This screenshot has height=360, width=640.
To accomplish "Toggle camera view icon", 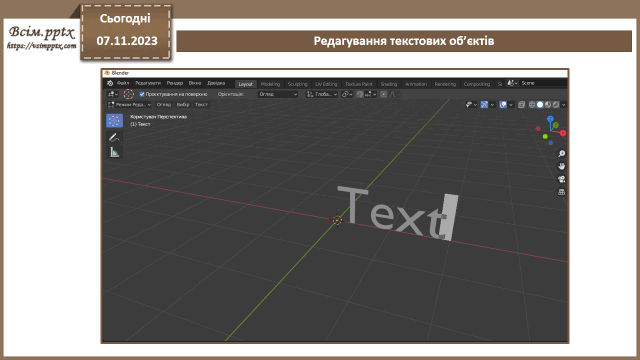I will [562, 179].
